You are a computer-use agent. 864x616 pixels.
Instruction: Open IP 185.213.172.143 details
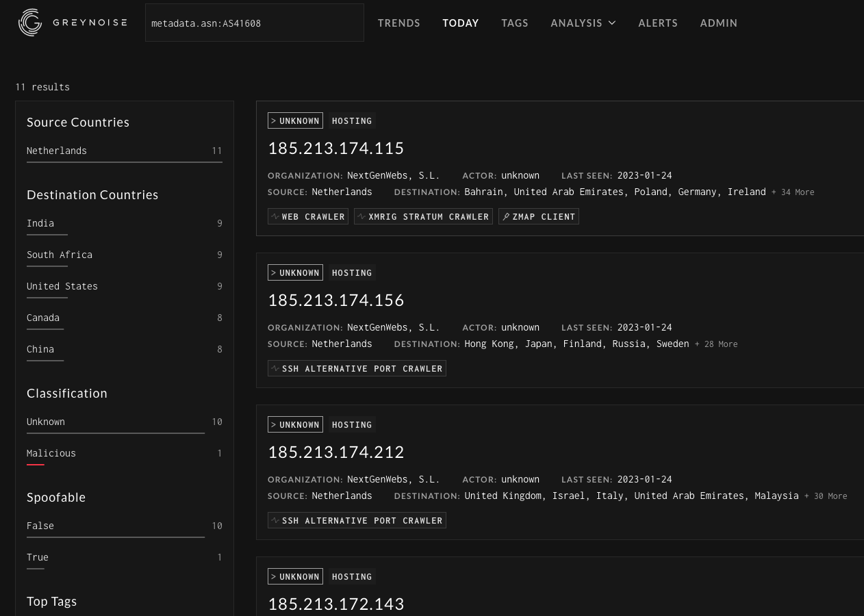click(x=336, y=604)
